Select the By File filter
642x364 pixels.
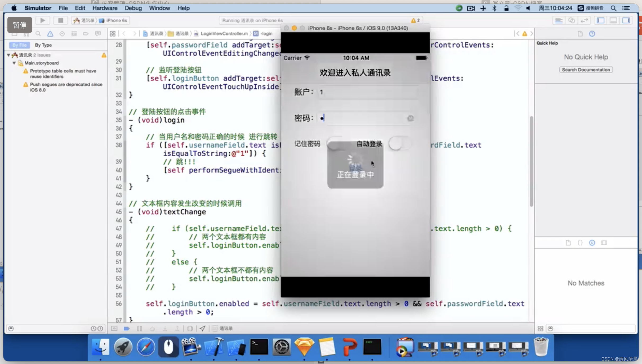[19, 45]
